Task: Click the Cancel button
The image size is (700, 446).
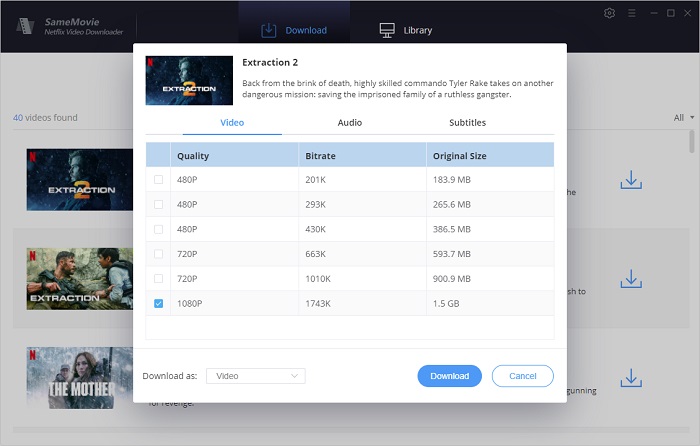Action: click(523, 376)
